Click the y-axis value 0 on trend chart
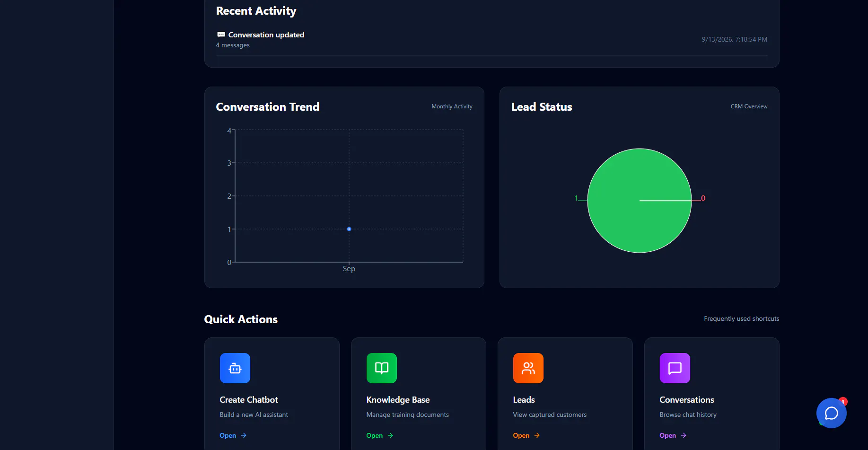Viewport: 868px width, 450px height. 229,262
